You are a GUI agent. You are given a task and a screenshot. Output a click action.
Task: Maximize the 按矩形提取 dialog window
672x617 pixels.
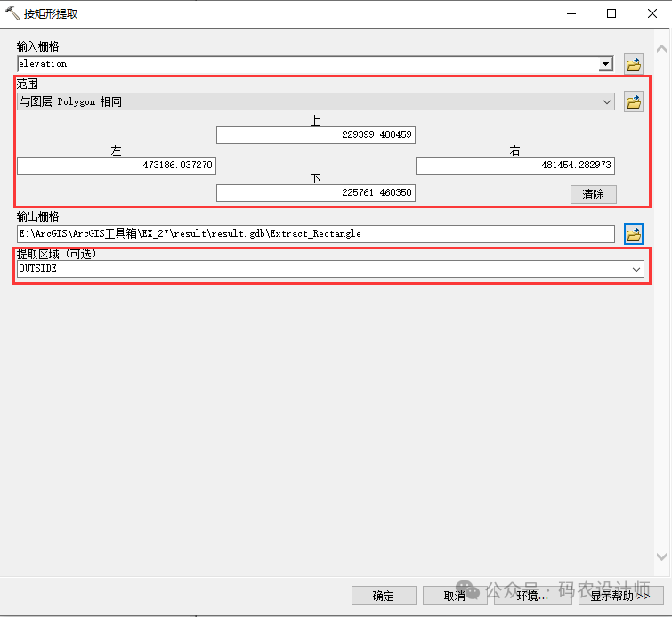coord(611,13)
